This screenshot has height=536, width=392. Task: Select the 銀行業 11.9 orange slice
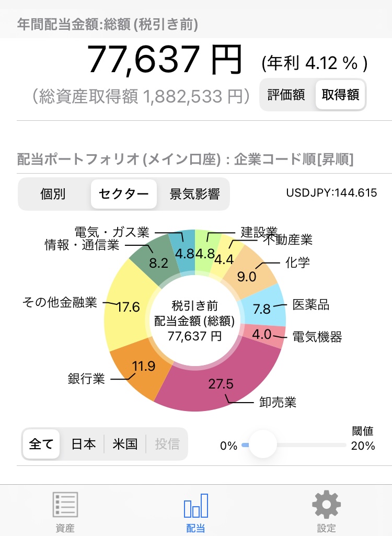coord(142,369)
